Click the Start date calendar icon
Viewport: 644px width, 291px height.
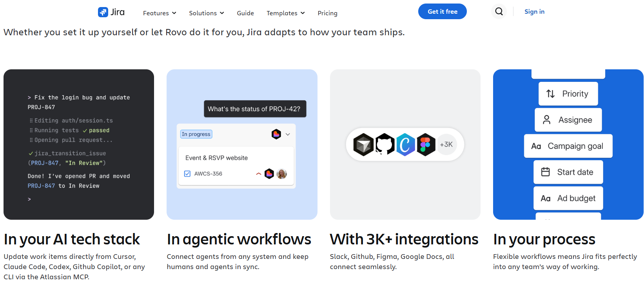tap(546, 172)
